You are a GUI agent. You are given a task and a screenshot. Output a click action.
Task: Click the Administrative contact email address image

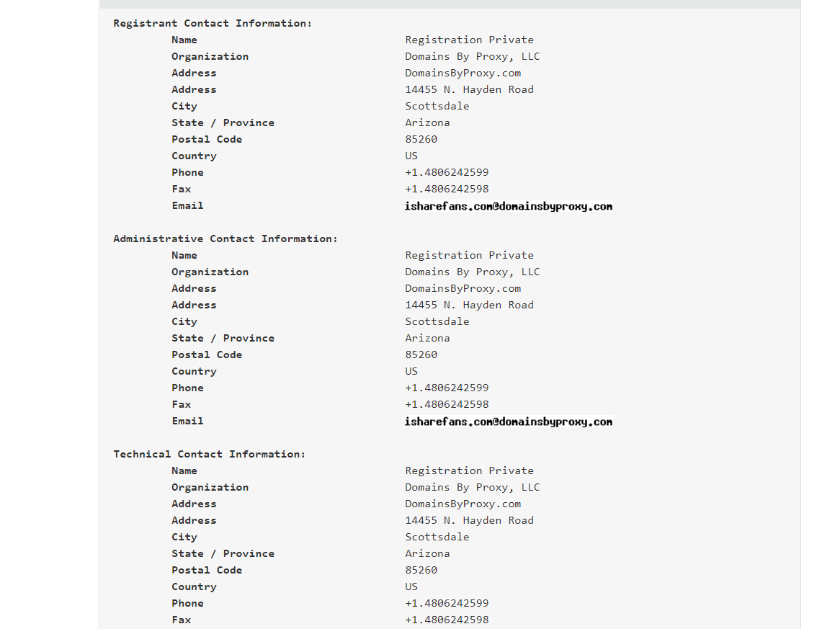(x=509, y=421)
